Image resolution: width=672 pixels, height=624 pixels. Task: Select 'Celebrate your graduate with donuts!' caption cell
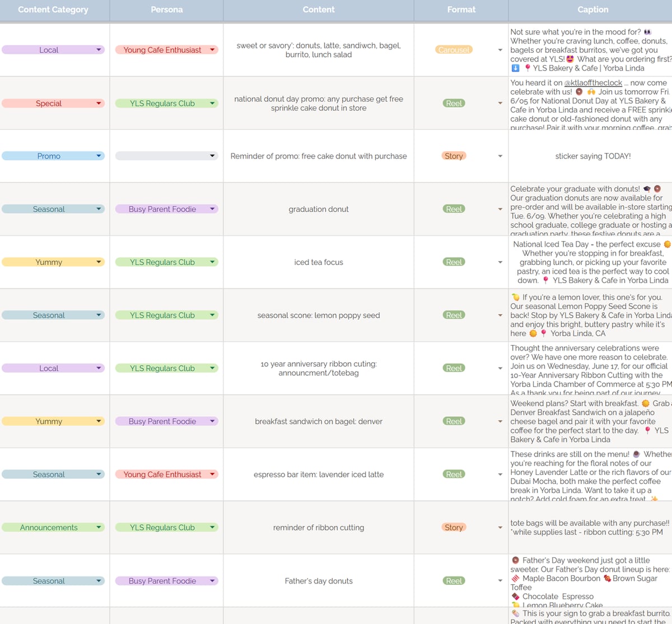pos(591,209)
